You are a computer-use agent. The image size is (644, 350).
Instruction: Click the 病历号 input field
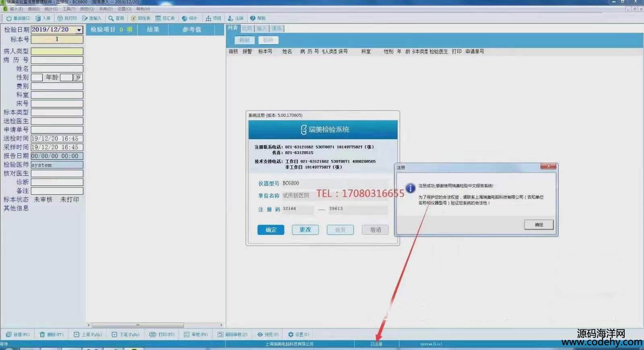click(57, 60)
